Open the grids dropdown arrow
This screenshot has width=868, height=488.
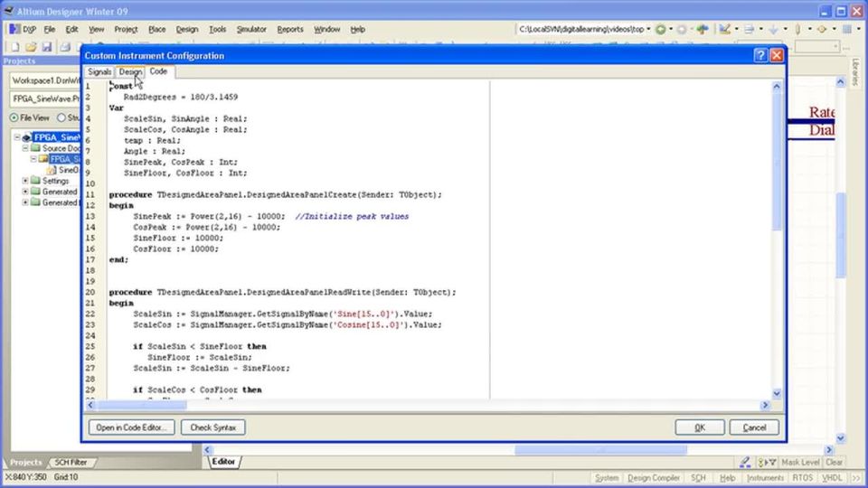858,29
